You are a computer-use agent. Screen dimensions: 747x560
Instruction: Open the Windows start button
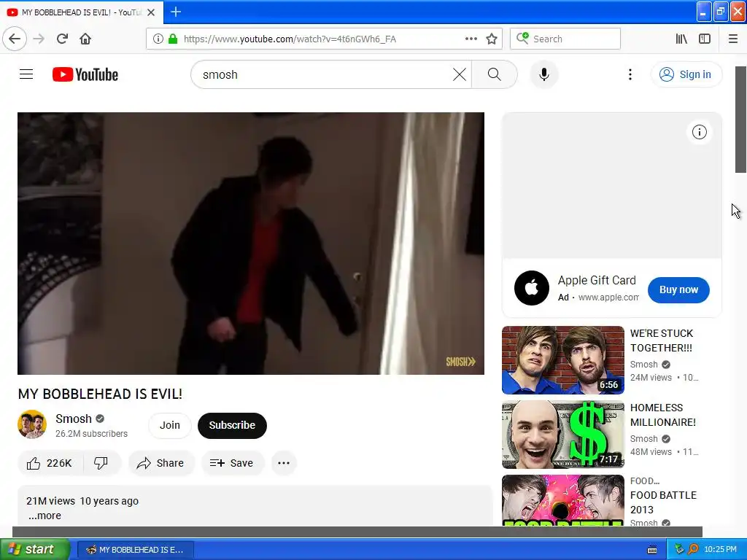point(35,549)
